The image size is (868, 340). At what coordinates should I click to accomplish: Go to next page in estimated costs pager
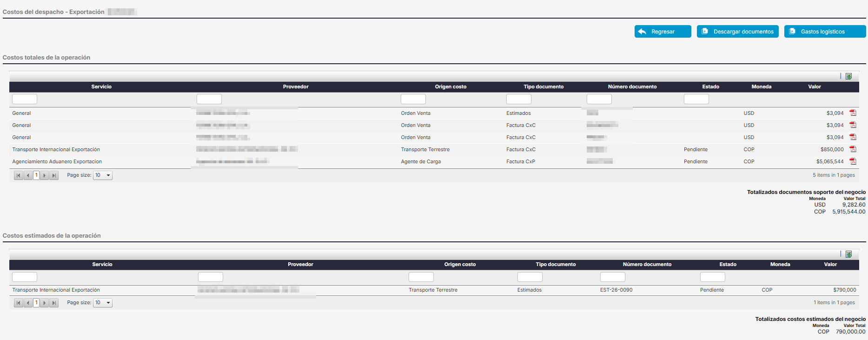click(x=45, y=303)
